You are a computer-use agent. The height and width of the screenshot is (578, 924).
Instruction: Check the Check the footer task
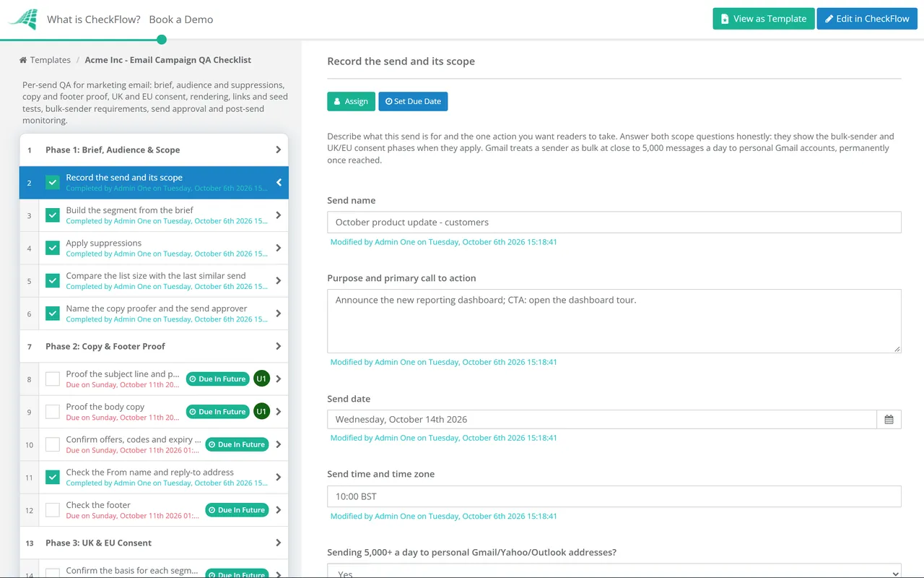53,510
